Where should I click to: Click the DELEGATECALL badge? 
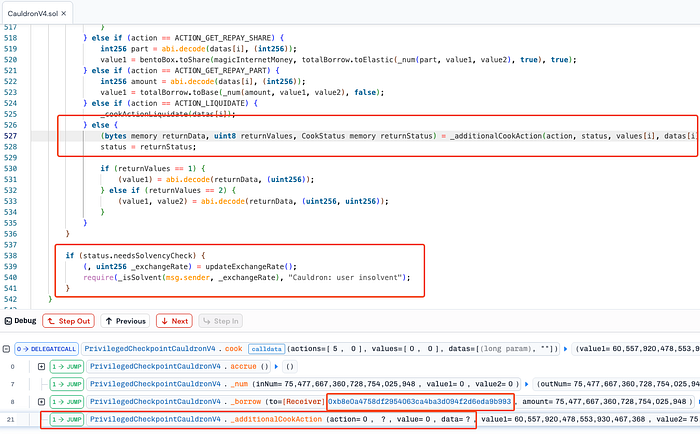46,348
